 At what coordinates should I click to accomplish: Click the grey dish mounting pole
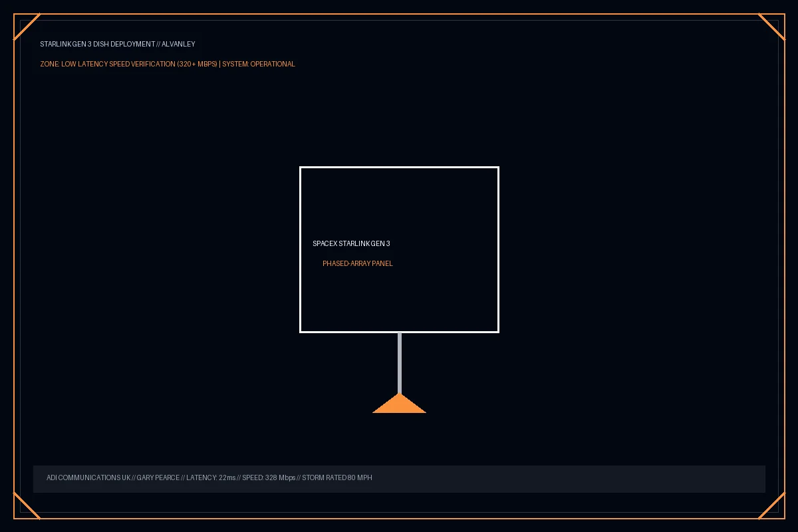point(400,363)
